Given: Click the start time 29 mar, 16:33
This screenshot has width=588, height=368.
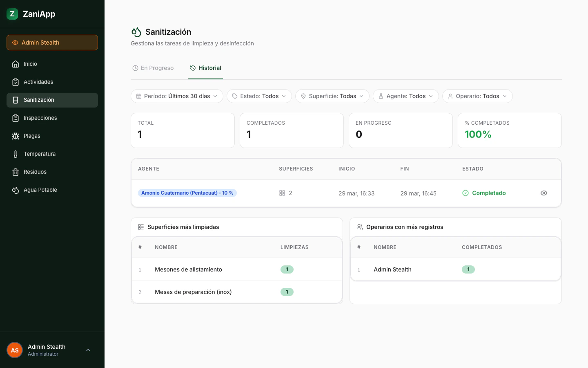Looking at the screenshot, I should (x=356, y=193).
